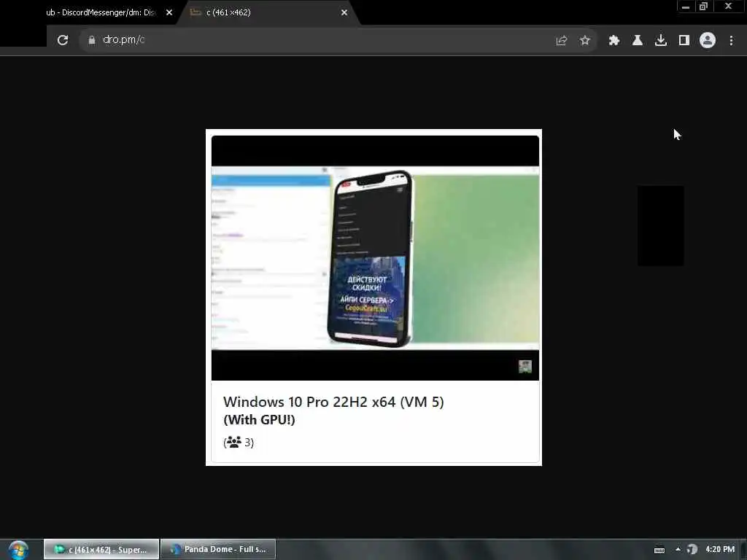Click the volume tray icon

point(692,550)
